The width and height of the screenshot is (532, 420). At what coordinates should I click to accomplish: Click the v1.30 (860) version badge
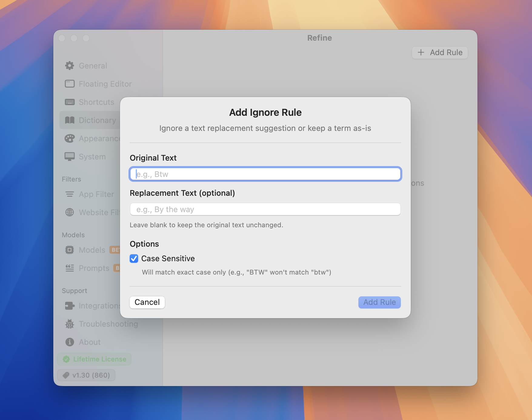86,375
